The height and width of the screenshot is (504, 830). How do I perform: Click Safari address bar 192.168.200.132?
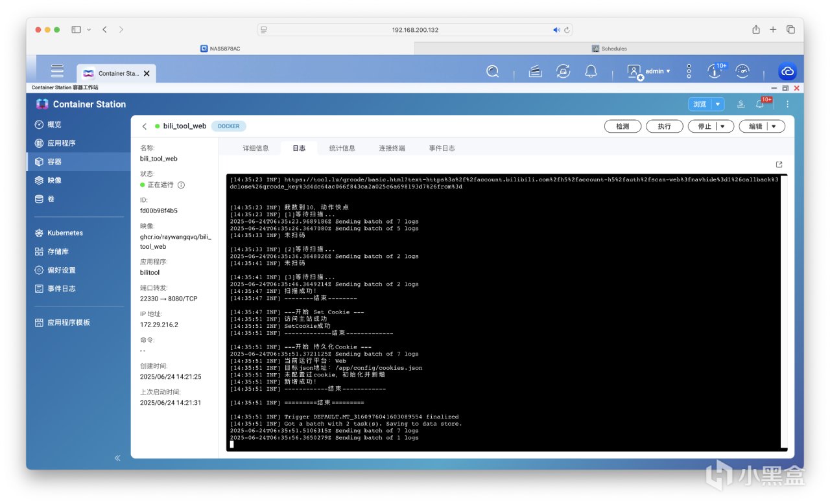tap(415, 30)
